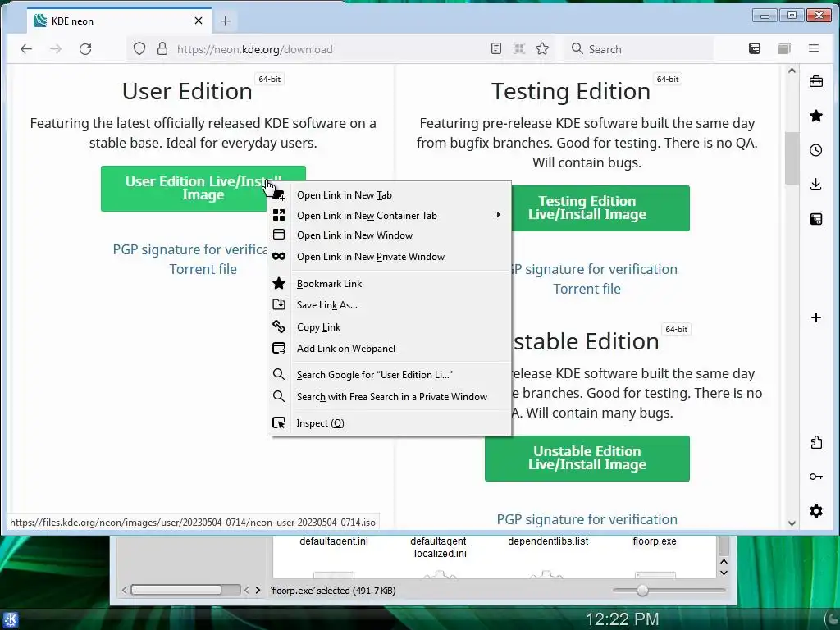Click the 12:22 PM taskbar clock

point(622,619)
